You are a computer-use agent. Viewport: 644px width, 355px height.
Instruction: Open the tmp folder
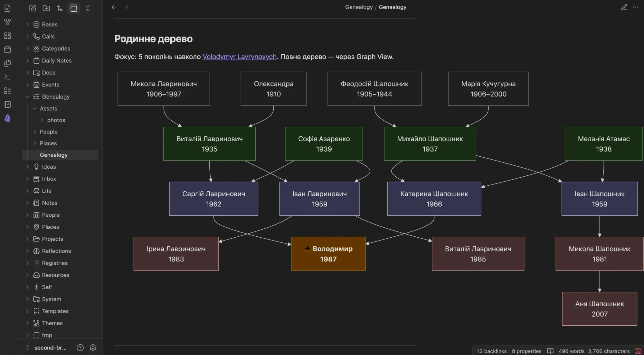(60, 335)
